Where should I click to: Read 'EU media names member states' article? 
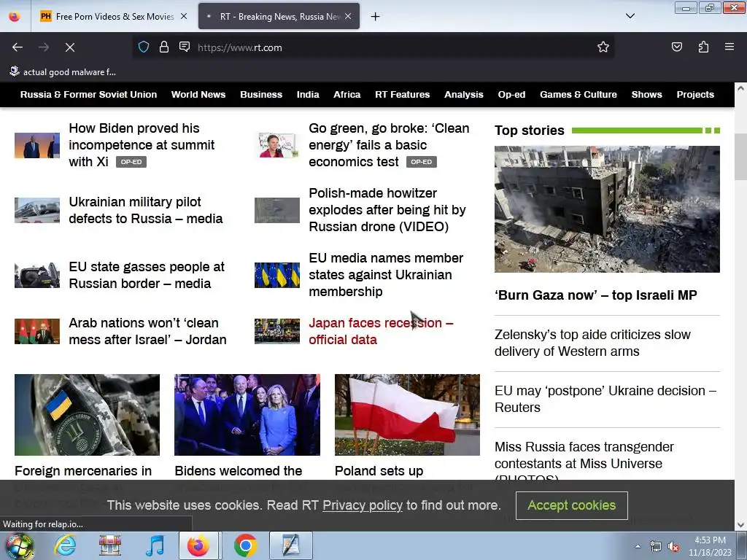click(386, 274)
